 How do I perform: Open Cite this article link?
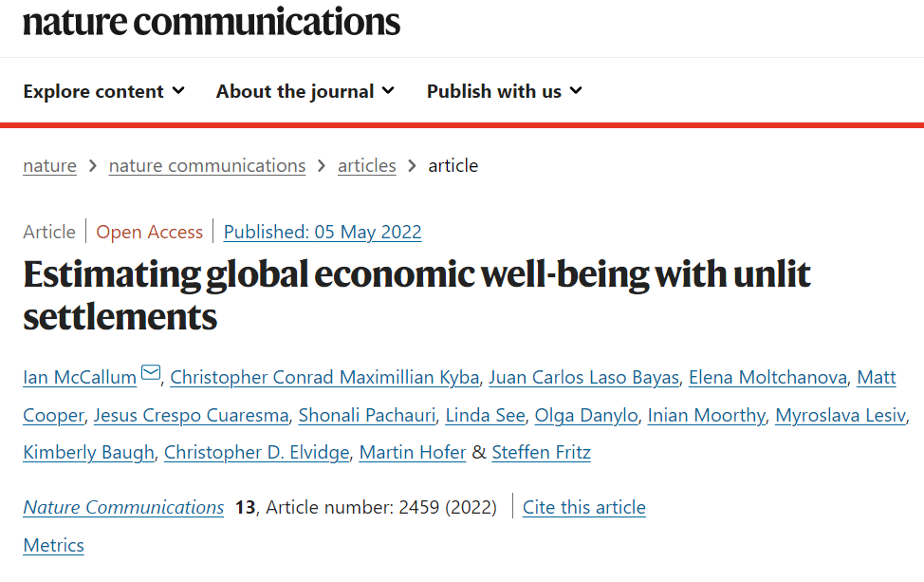coord(584,507)
